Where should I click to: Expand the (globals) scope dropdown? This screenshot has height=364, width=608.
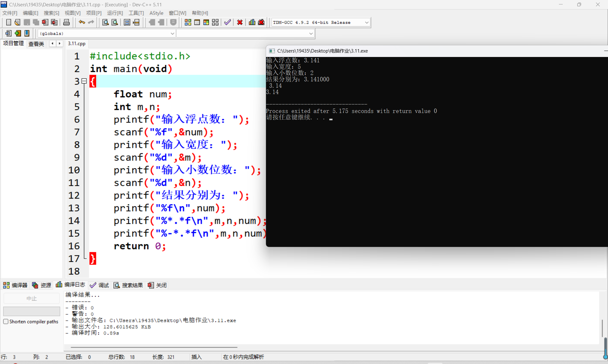point(172,34)
